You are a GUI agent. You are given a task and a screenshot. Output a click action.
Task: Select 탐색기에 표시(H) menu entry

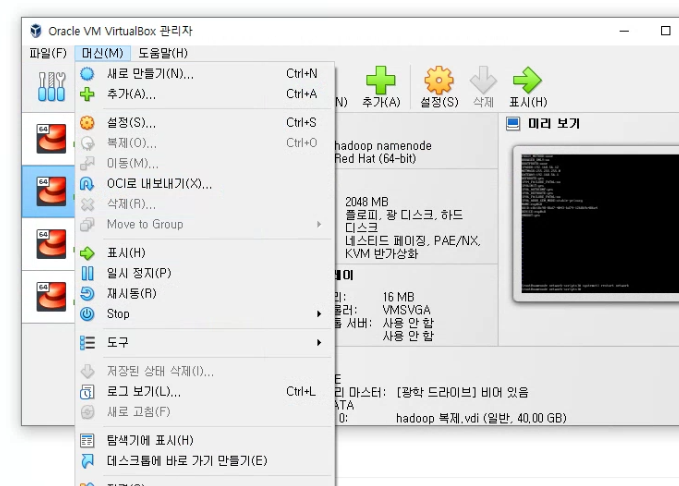point(205,441)
